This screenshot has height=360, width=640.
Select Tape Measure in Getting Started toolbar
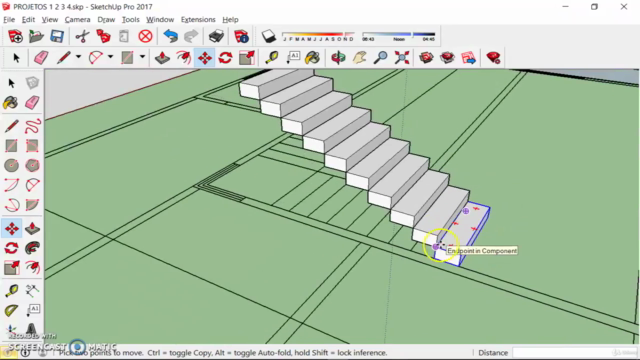pyautogui.click(x=271, y=58)
